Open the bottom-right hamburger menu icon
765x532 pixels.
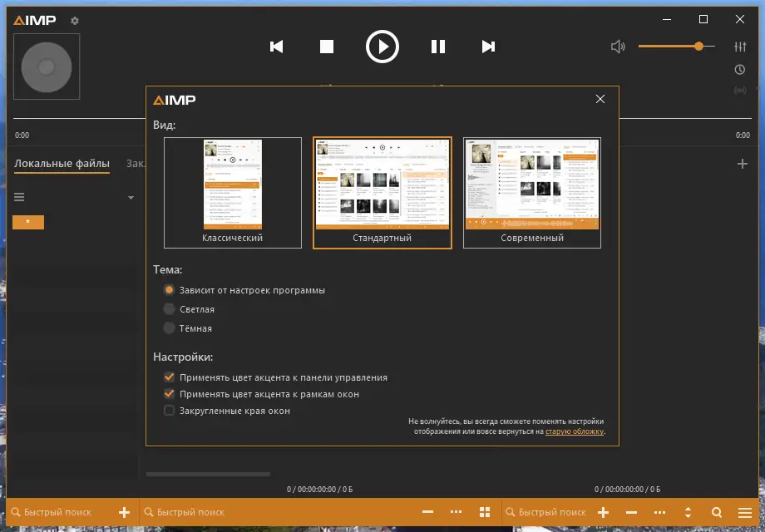click(x=744, y=512)
